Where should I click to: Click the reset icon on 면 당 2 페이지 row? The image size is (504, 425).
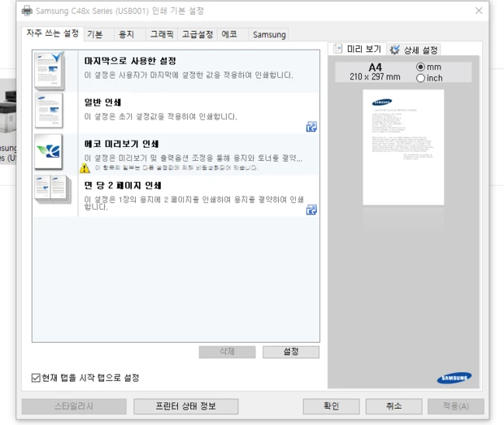pyautogui.click(x=311, y=210)
